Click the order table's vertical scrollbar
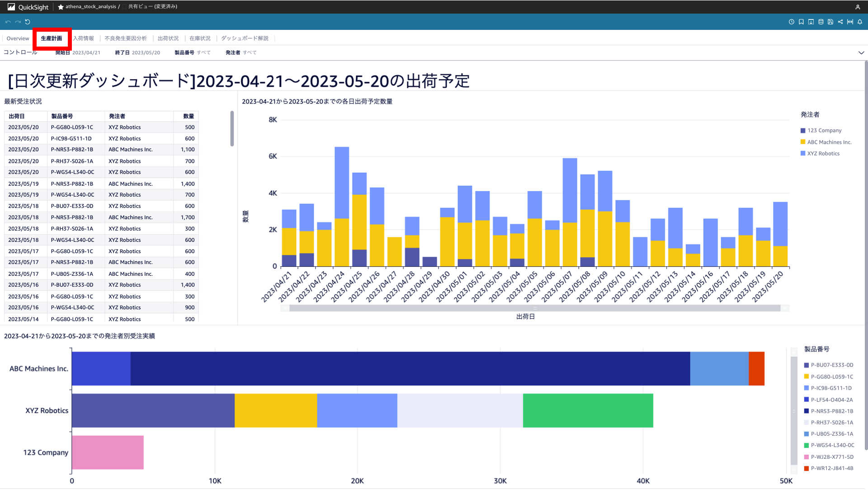868x490 pixels. click(x=232, y=129)
